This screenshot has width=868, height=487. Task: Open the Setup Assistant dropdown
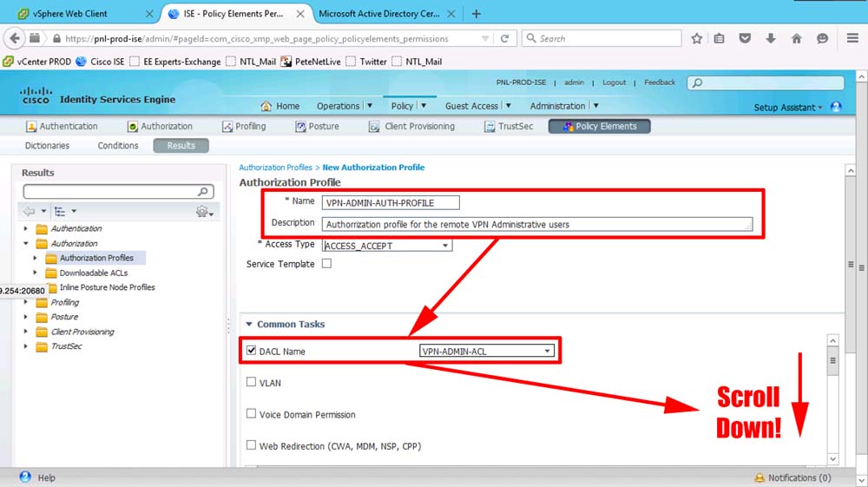788,108
